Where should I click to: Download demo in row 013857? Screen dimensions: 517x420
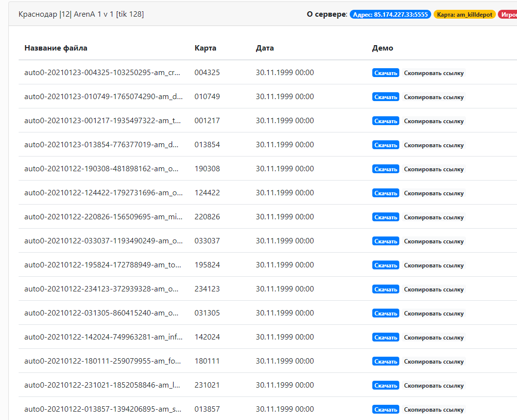(x=386, y=410)
